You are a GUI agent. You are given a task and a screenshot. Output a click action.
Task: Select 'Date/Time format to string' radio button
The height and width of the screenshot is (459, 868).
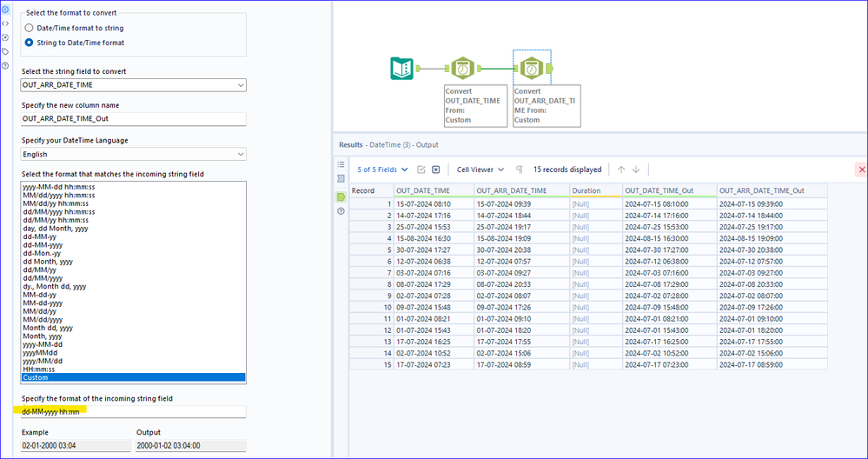pos(30,28)
